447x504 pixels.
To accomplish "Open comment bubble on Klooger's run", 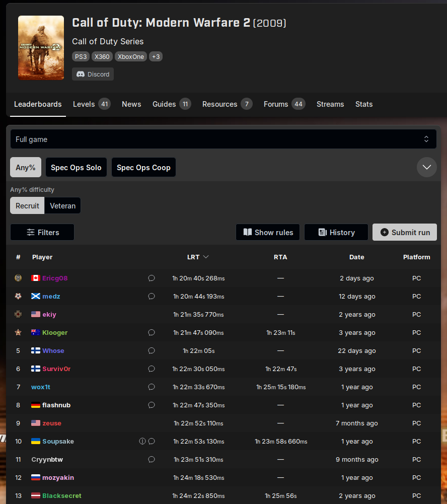I will pos(152,332).
